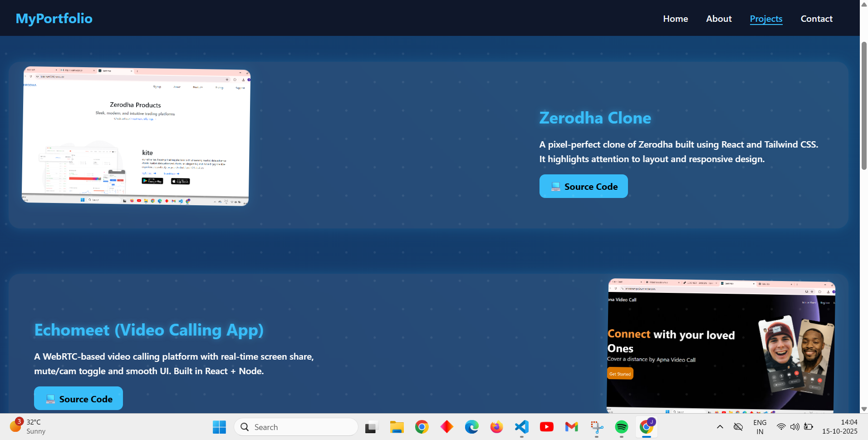This screenshot has width=868, height=440.
Task: View Source Code for Zerodha Clone
Action: click(x=584, y=186)
